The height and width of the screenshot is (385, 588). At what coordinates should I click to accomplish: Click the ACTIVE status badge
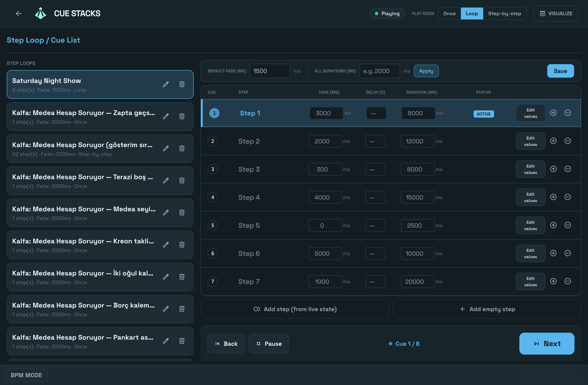(x=483, y=114)
